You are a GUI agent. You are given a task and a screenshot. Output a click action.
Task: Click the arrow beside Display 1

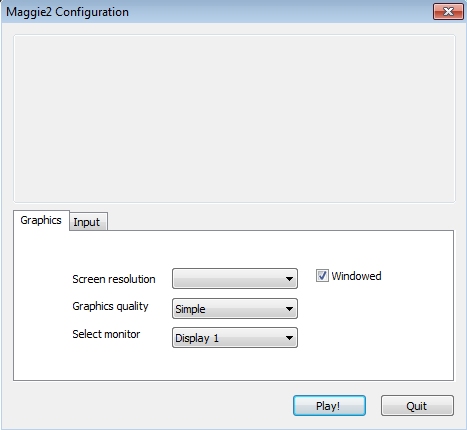click(x=289, y=338)
